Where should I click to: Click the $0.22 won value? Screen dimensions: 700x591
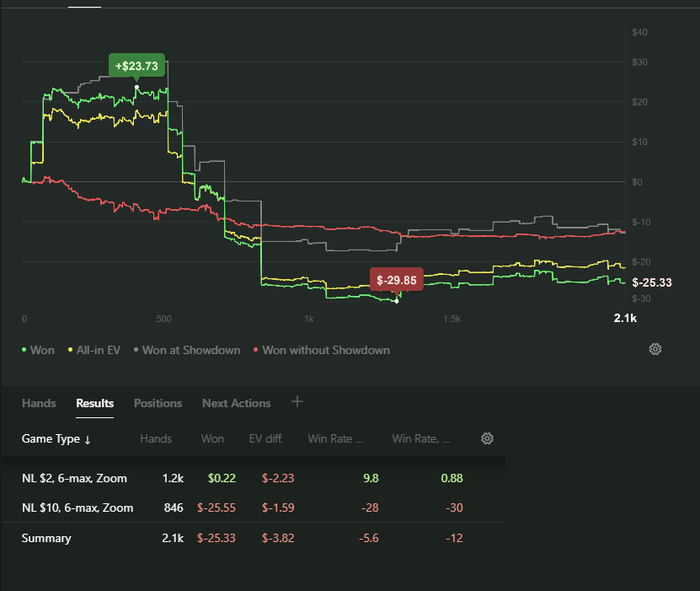(x=222, y=478)
